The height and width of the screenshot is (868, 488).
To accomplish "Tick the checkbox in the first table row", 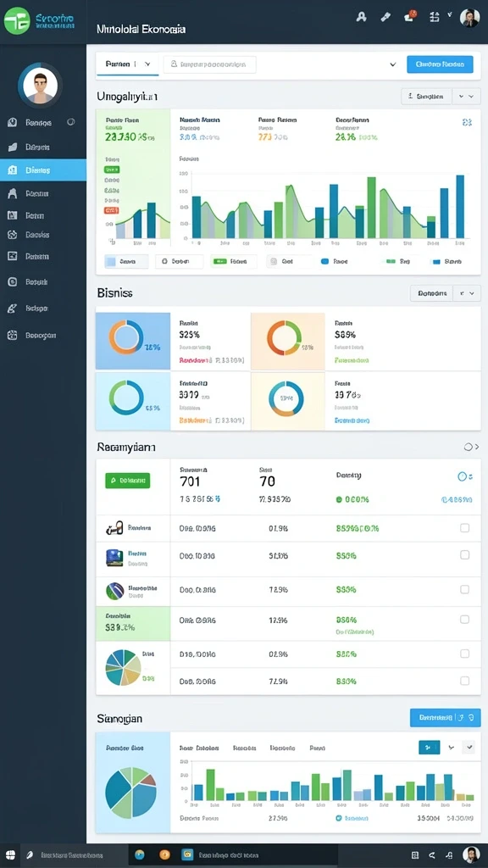I will click(465, 528).
